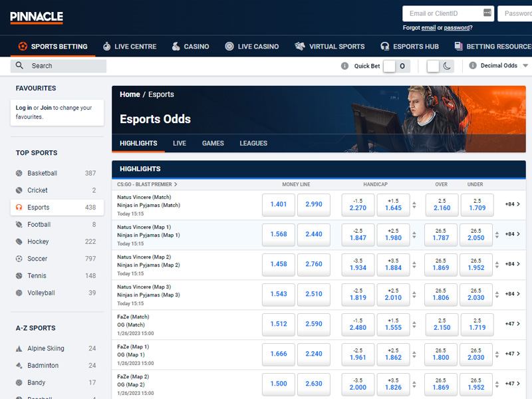Open +47 markets for FaZe (Map 2)
This screenshot has width=532, height=399.
point(513,384)
